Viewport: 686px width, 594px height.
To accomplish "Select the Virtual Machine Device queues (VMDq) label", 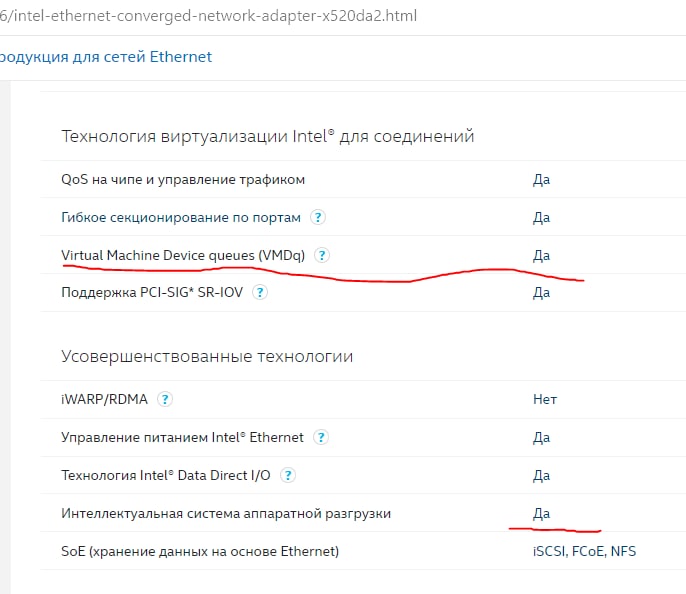I will pyautogui.click(x=183, y=255).
